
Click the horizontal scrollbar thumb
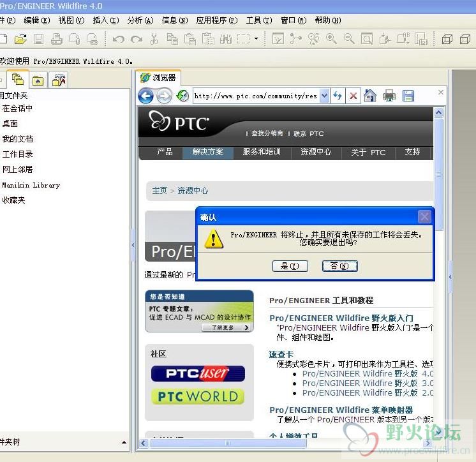point(228,443)
